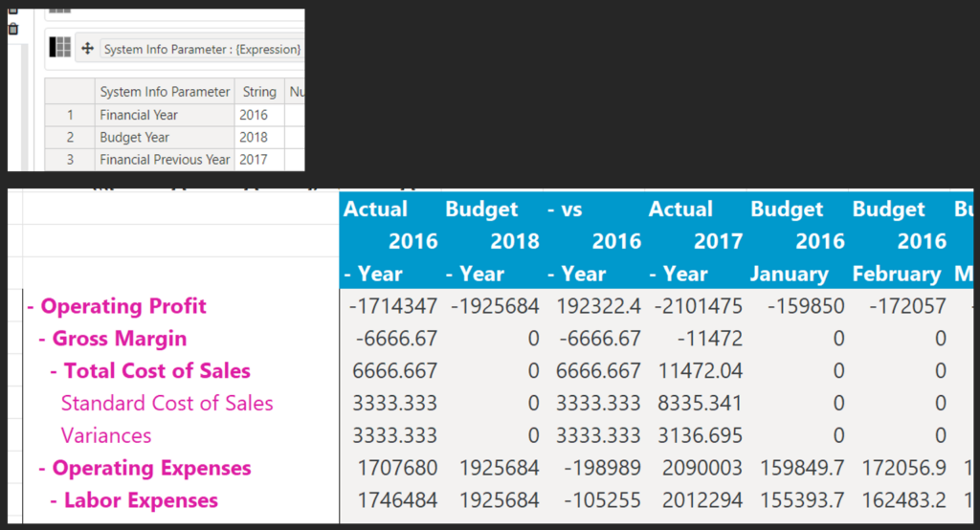Viewport: 980px width, 530px height.
Task: Select the Financial Previous Year row cell
Action: pos(165,160)
